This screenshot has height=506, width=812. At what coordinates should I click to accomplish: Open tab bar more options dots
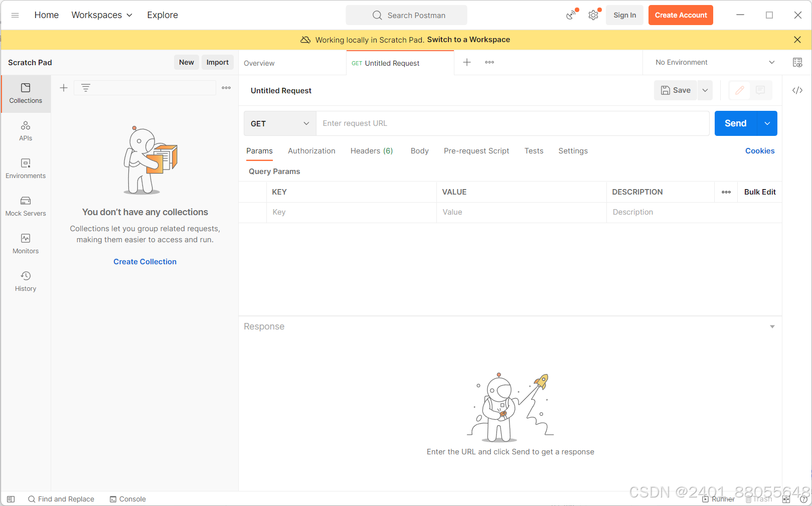[490, 62]
